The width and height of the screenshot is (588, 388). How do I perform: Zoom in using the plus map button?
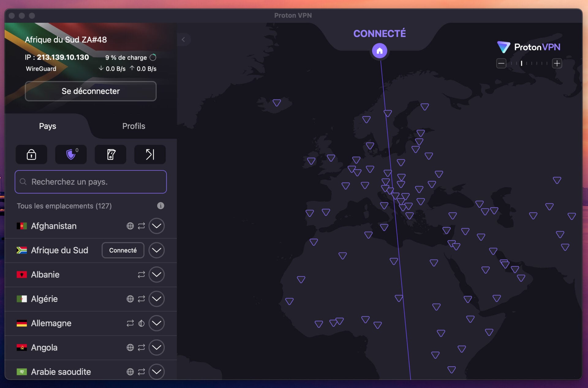coord(557,63)
